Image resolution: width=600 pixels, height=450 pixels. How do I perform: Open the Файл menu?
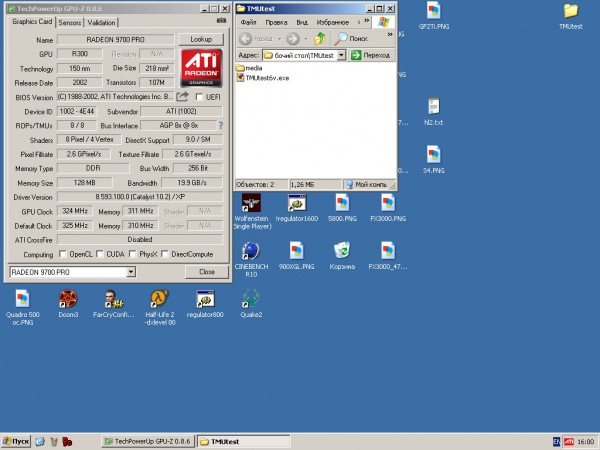point(248,22)
